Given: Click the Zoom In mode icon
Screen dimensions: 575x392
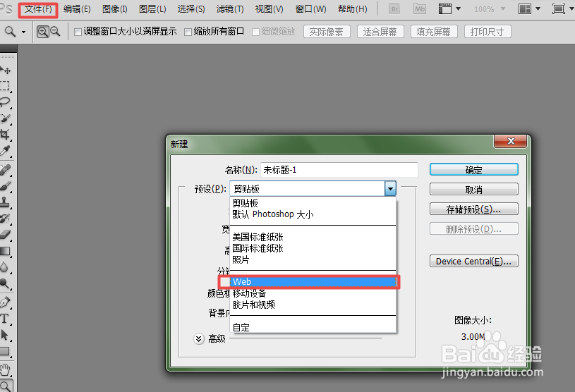Looking at the screenshot, I should (x=43, y=32).
